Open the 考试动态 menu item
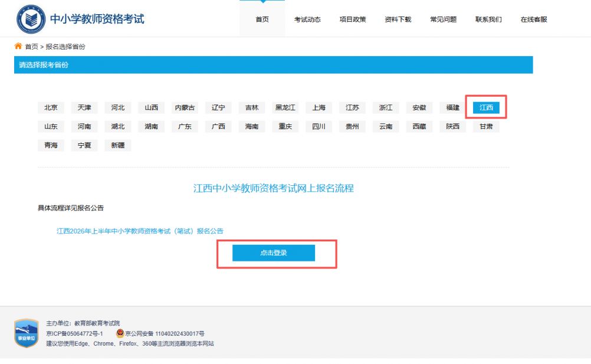 (x=307, y=18)
